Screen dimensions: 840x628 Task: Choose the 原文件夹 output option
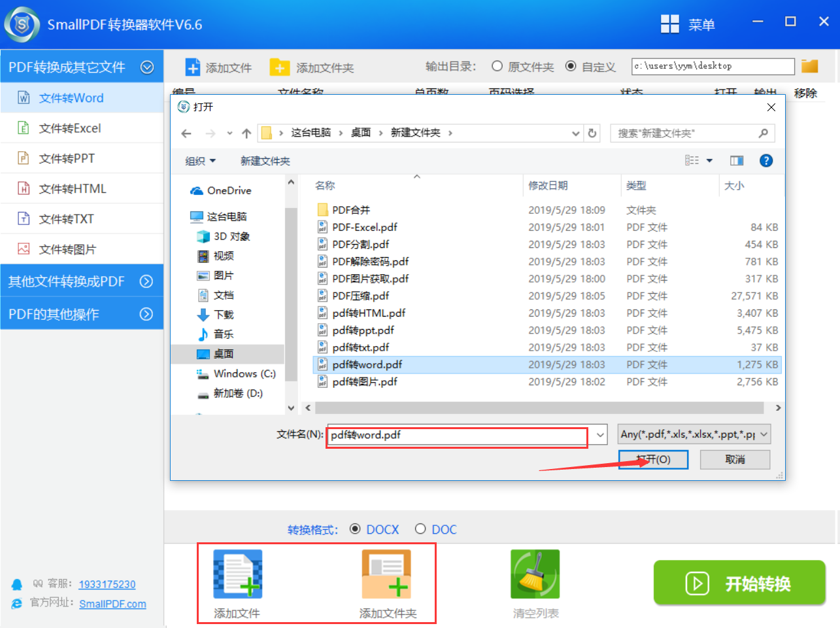(497, 66)
